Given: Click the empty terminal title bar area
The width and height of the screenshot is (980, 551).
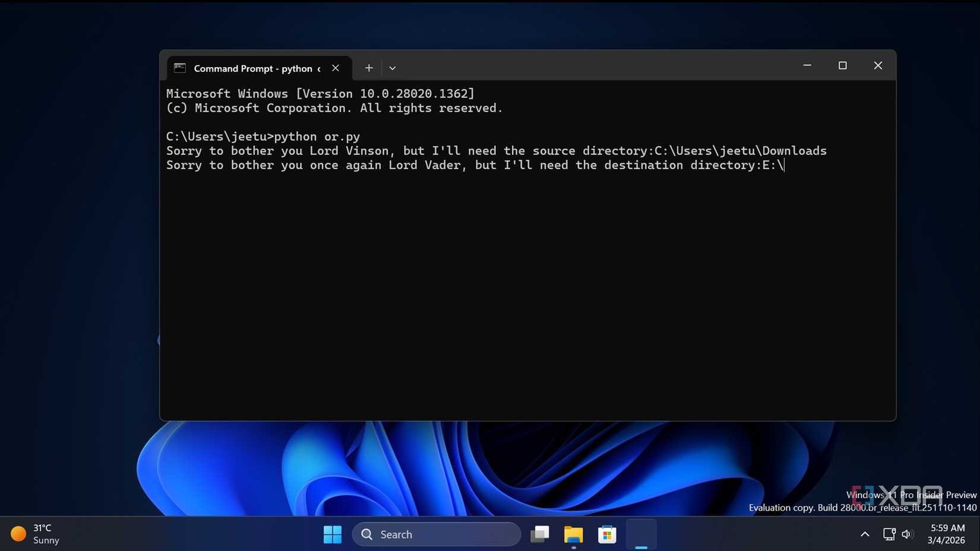Looking at the screenshot, I should 594,65.
